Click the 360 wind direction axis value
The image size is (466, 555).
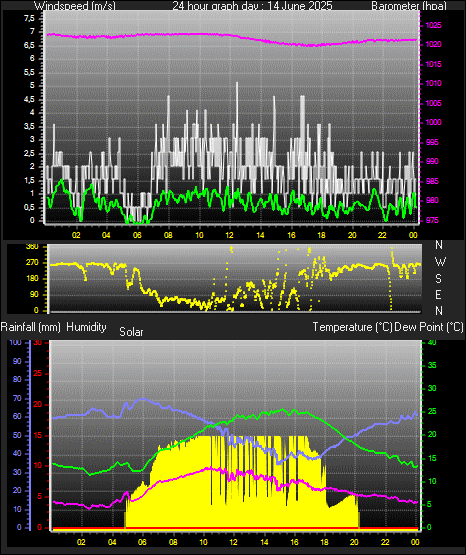(x=32, y=247)
